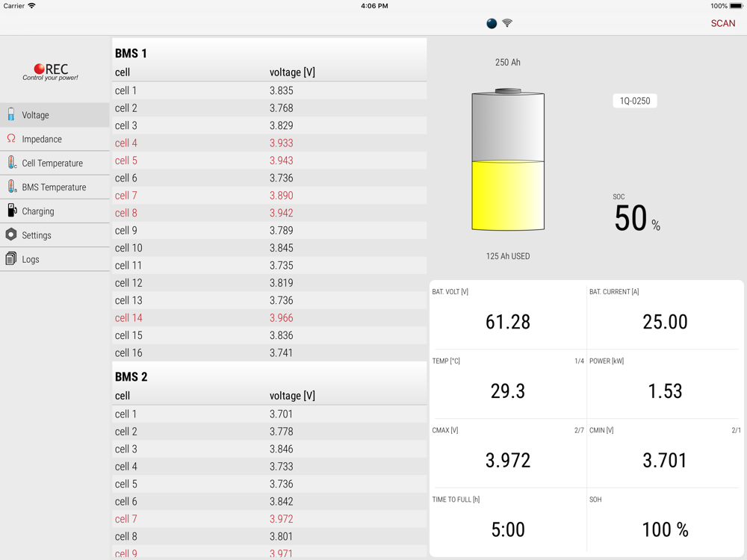Tap the 1Q-0250 device label
This screenshot has width=747, height=560.
[634, 101]
